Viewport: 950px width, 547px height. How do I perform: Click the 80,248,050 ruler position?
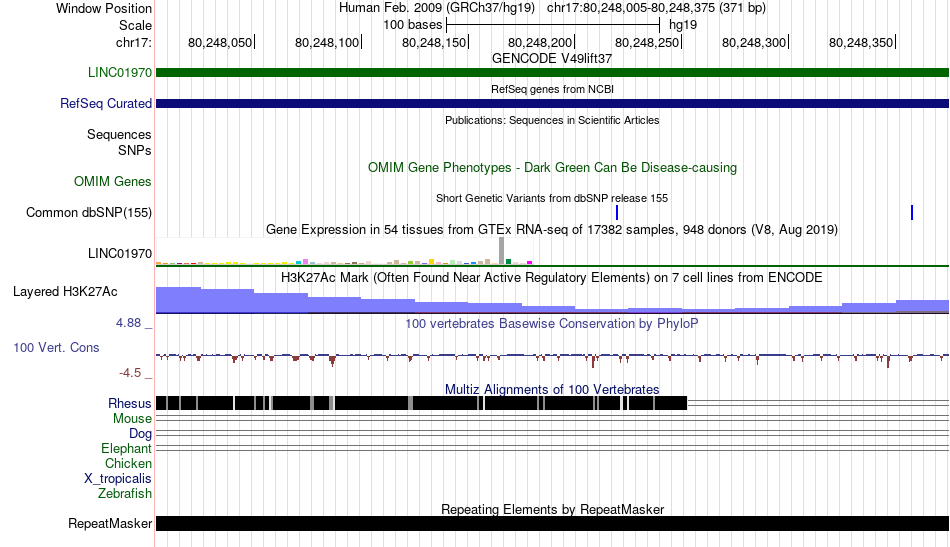tap(220, 42)
